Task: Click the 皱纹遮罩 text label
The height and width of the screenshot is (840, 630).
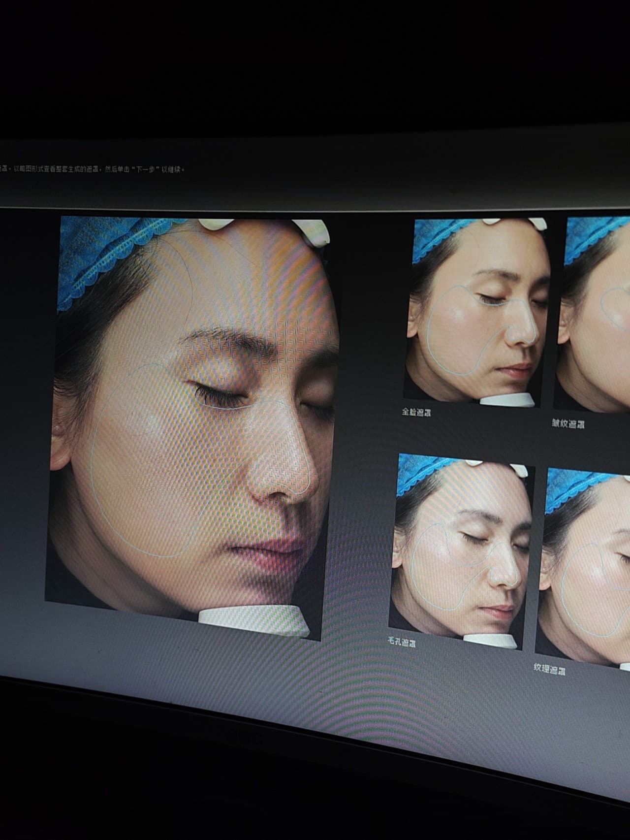Action: pos(567,423)
